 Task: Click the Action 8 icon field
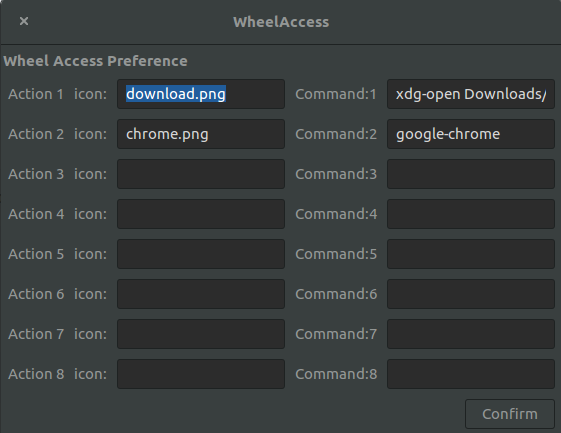(x=201, y=374)
